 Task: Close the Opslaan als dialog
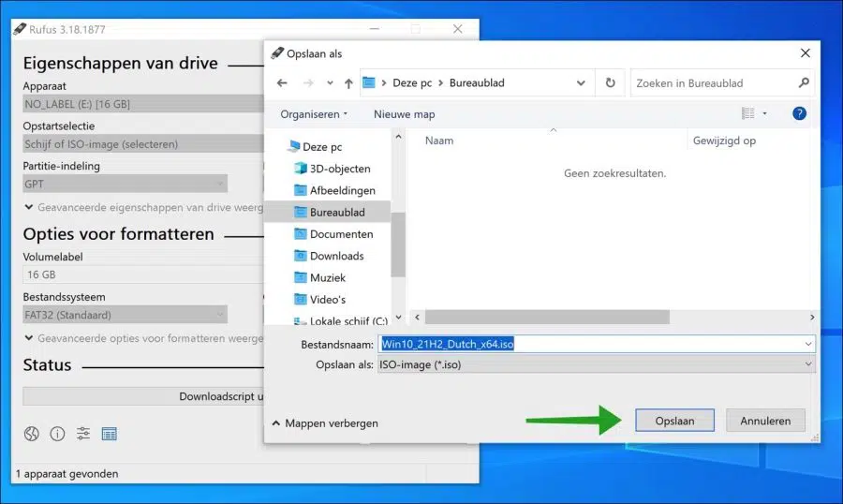805,52
